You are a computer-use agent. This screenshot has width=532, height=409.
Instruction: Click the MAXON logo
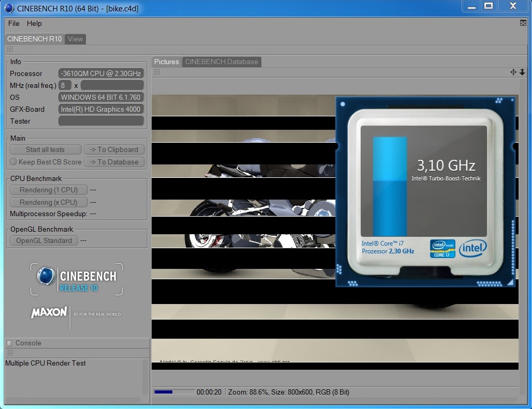[x=49, y=312]
